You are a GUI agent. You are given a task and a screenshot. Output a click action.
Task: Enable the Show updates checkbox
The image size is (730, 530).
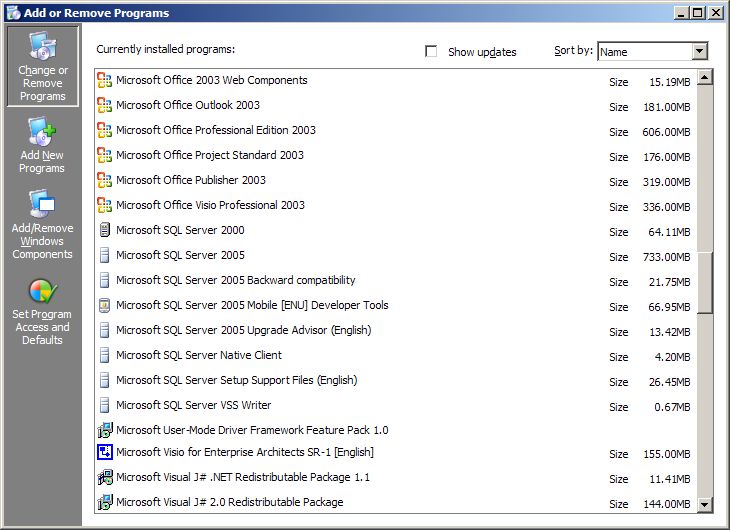pos(431,51)
